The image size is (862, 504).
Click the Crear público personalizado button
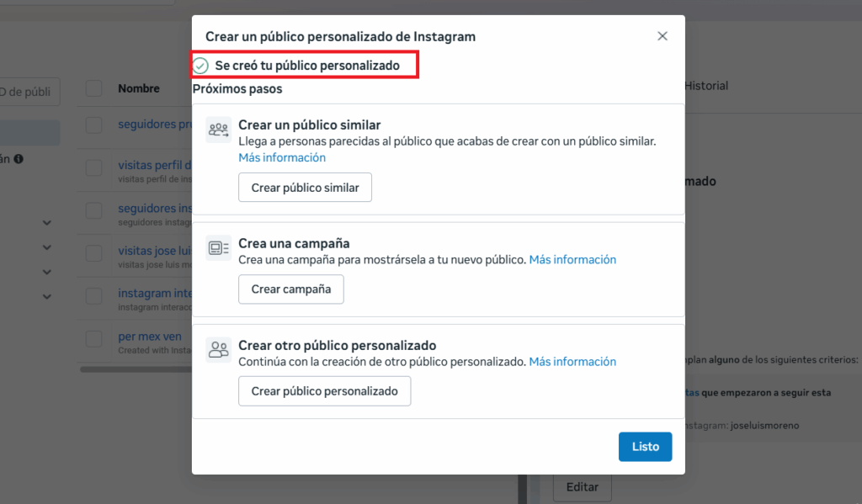click(324, 391)
